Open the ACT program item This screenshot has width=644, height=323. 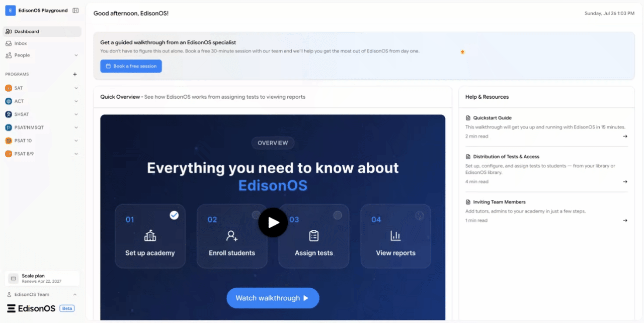pyautogui.click(x=42, y=101)
